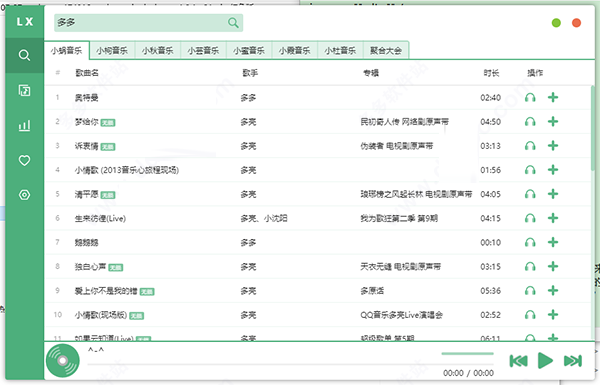This screenshot has height=385, width=600.
Task: Click the 00:00 / 00:00 time display
Action: pyautogui.click(x=468, y=372)
